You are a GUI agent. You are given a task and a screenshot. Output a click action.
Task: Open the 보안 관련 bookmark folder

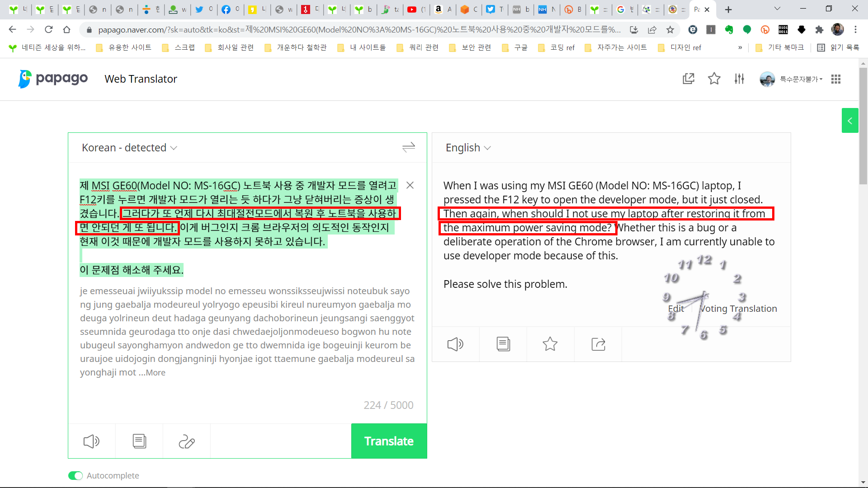470,47
